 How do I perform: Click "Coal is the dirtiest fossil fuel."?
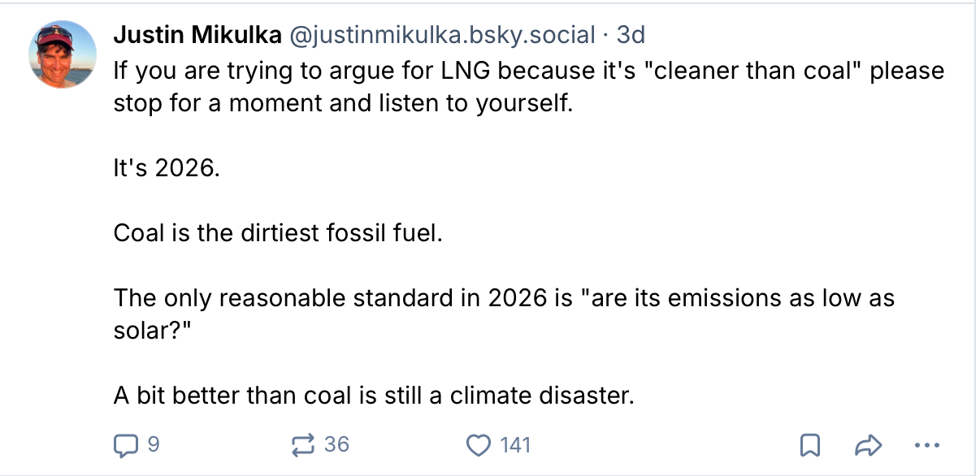pyautogui.click(x=279, y=234)
